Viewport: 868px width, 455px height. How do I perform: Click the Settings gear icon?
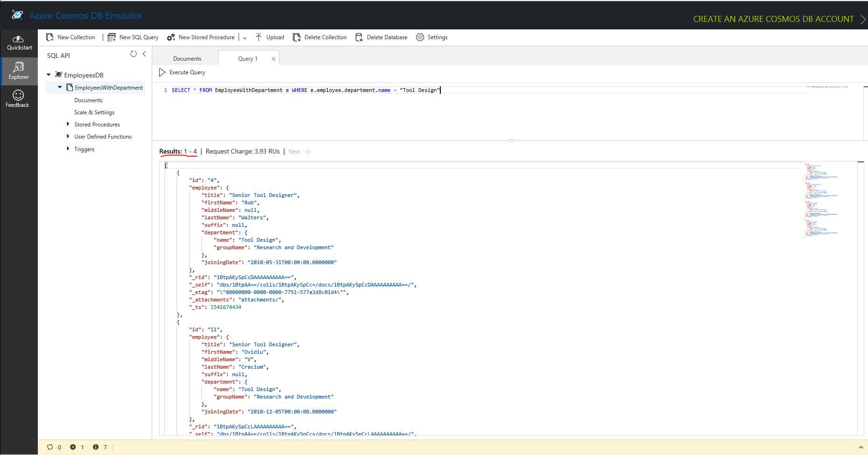click(x=420, y=37)
